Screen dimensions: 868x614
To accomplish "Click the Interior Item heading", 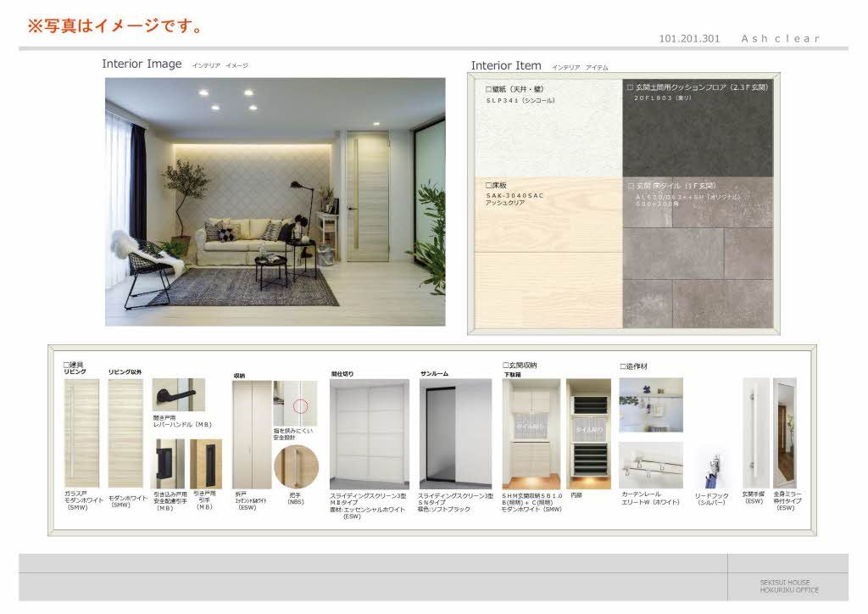I will (506, 66).
